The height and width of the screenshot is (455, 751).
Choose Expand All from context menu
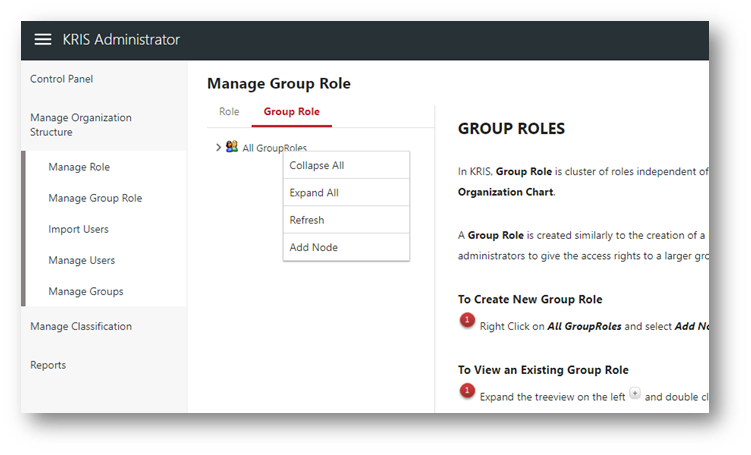[x=346, y=193]
